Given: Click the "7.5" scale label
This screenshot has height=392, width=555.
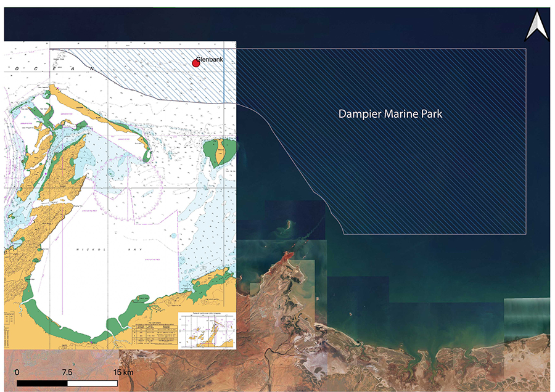Looking at the screenshot, I should tap(67, 373).
